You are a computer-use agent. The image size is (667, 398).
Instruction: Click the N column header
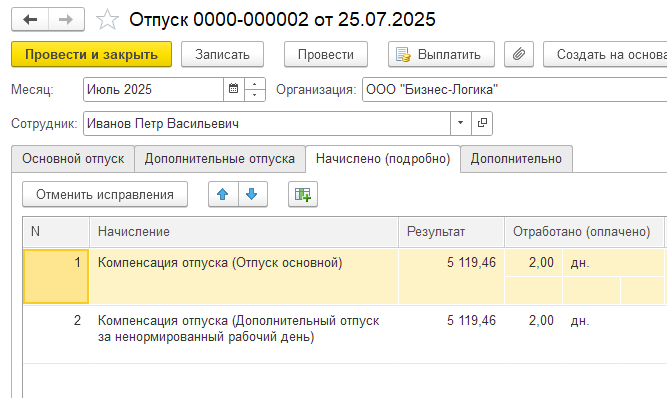(56, 232)
